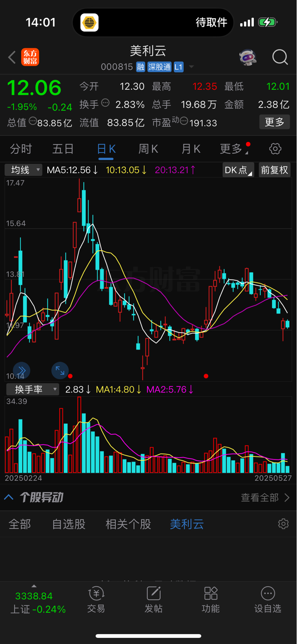Tap the yellow app icon in Dynamic Island

click(89, 22)
